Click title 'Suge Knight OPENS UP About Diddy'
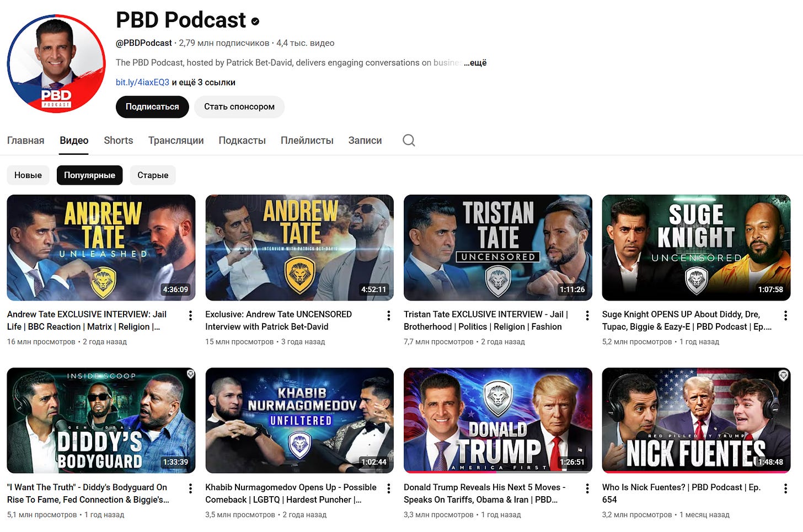The height and width of the screenshot is (532, 803). [687, 320]
